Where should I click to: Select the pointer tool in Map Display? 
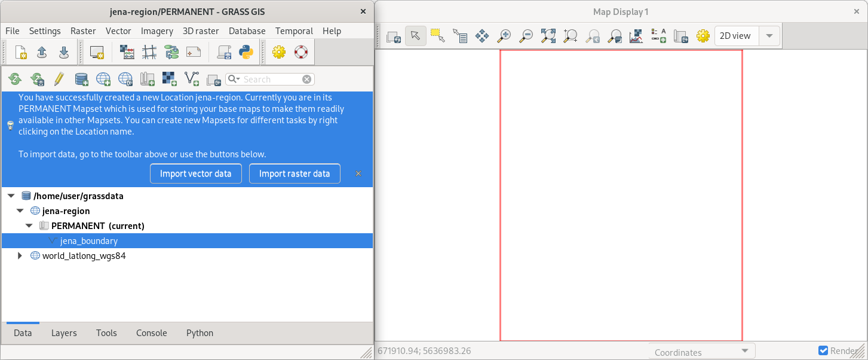416,36
